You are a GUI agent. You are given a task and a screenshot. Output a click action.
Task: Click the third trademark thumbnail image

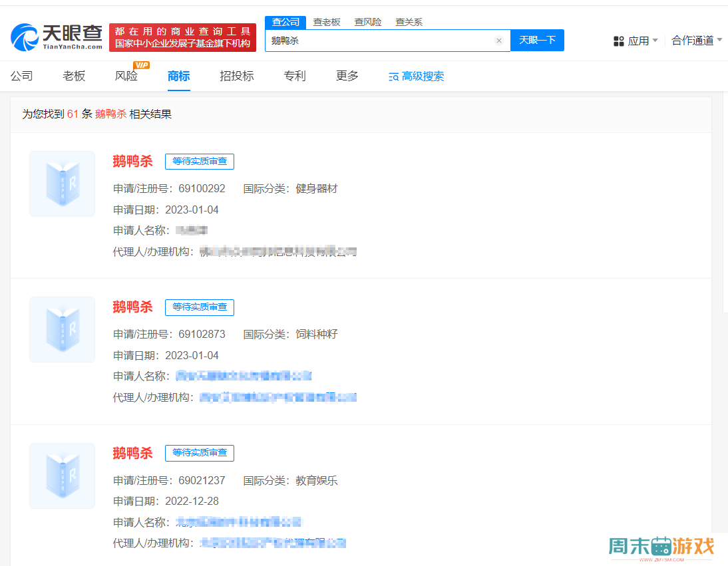[63, 476]
